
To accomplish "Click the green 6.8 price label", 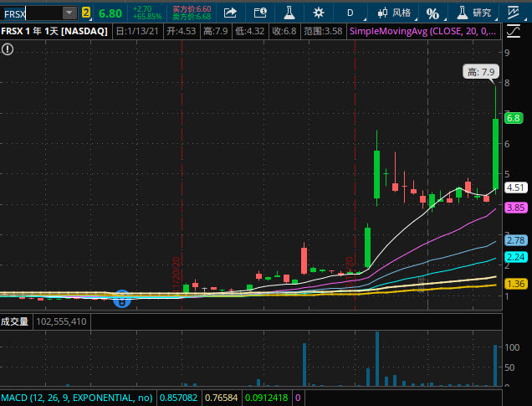I will point(514,118).
